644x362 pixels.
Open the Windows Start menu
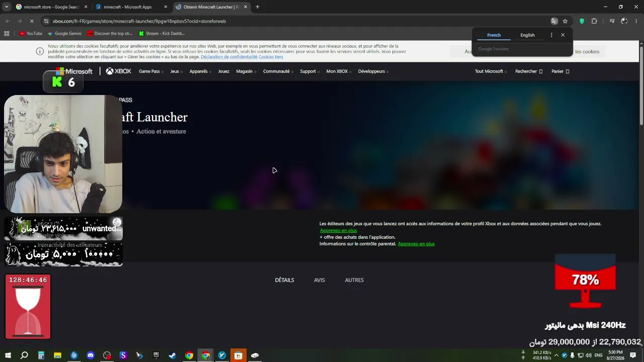point(8,355)
